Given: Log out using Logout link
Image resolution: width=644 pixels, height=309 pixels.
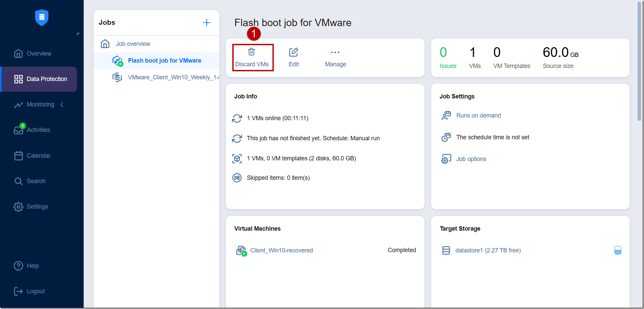Looking at the screenshot, I should pyautogui.click(x=36, y=291).
